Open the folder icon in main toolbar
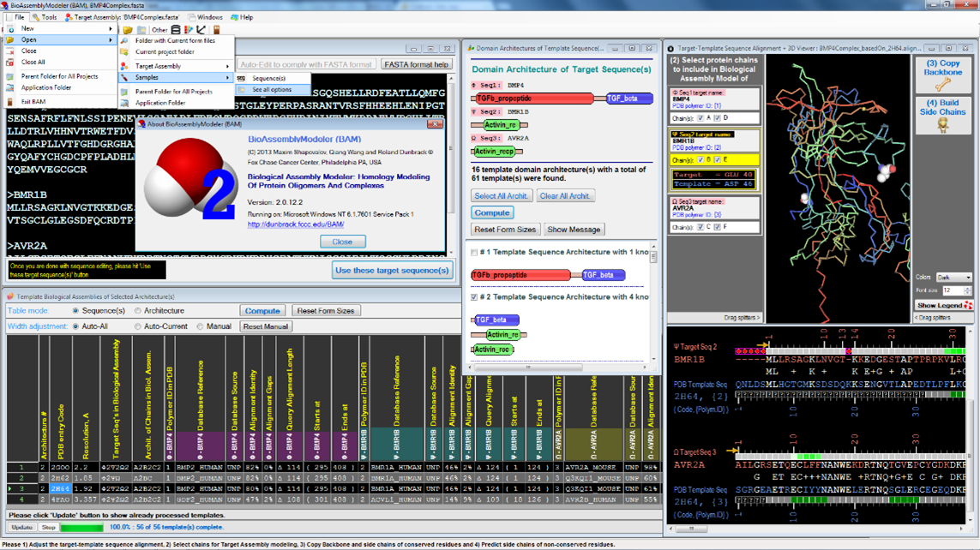Image resolution: width=980 pixels, height=550 pixels. [x=128, y=29]
